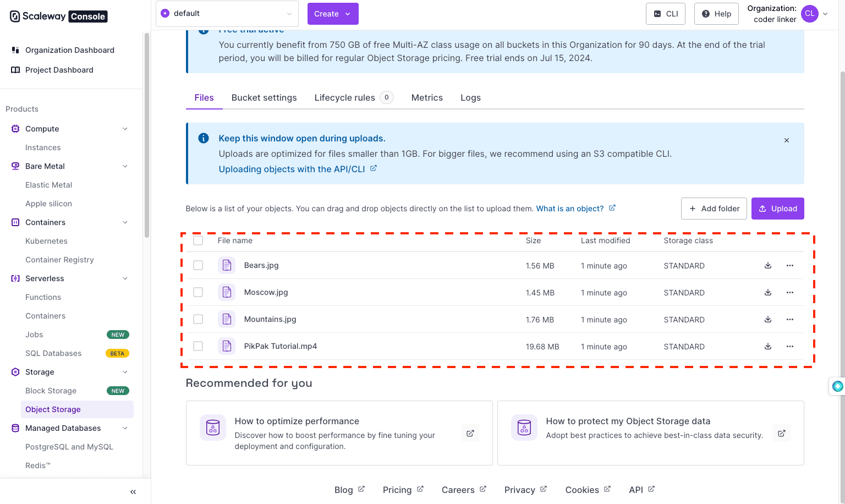
Task: Open the Bears.jpg file name
Action: pyautogui.click(x=261, y=265)
